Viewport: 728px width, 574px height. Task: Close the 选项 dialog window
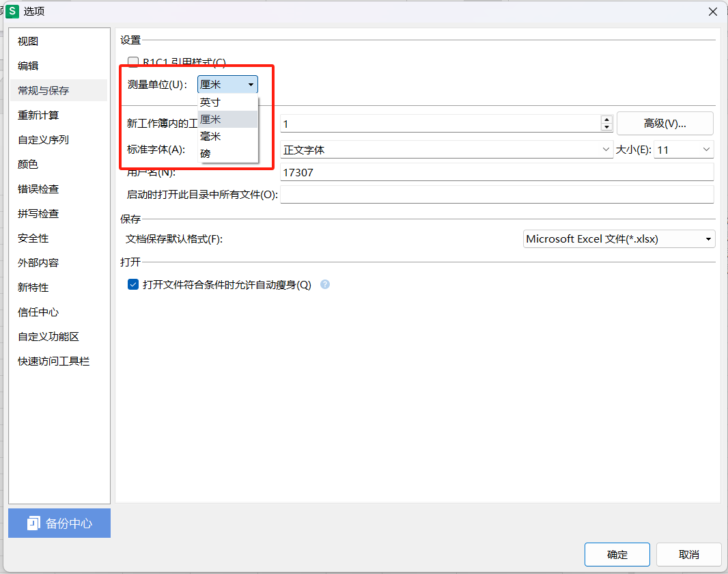712,12
